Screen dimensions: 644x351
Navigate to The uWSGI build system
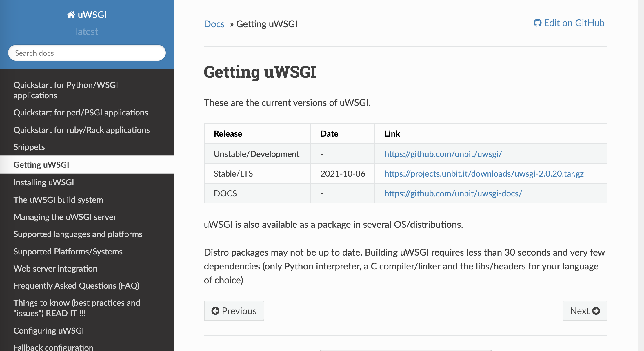tap(59, 200)
